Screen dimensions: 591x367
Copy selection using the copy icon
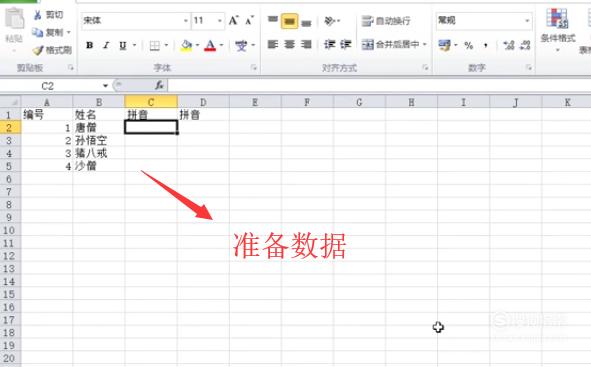[37, 33]
